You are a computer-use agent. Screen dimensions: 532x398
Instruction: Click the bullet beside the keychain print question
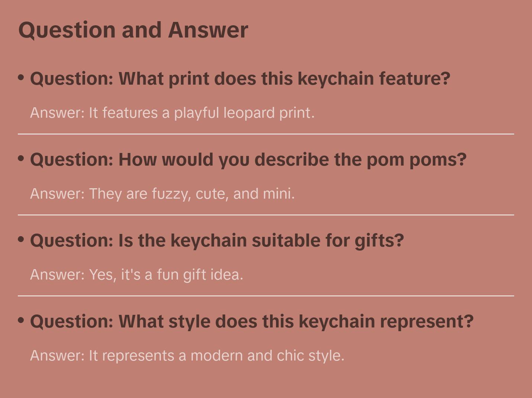coord(21,78)
